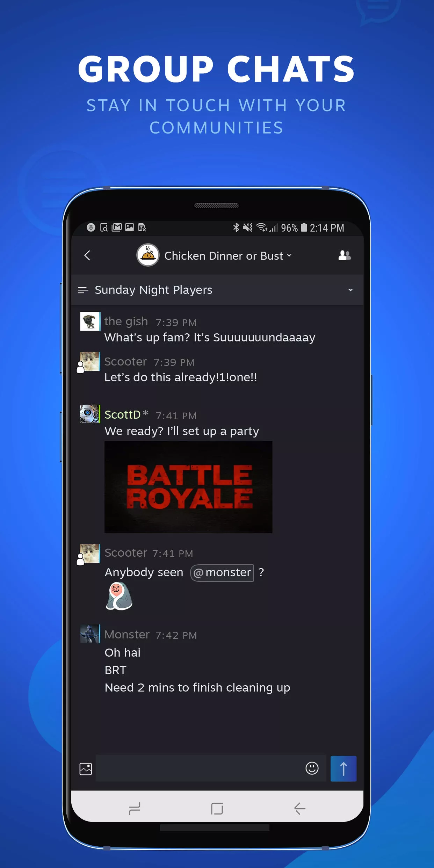434x868 pixels.
Task: Expand the Sunday Night Players channel chevron
Action: 350,290
